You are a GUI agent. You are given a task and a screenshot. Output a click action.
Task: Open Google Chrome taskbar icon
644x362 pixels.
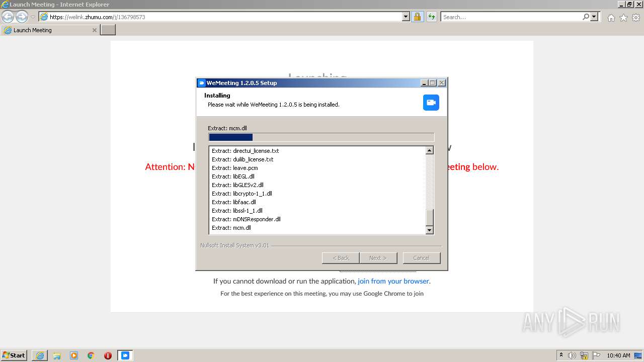[91, 355]
